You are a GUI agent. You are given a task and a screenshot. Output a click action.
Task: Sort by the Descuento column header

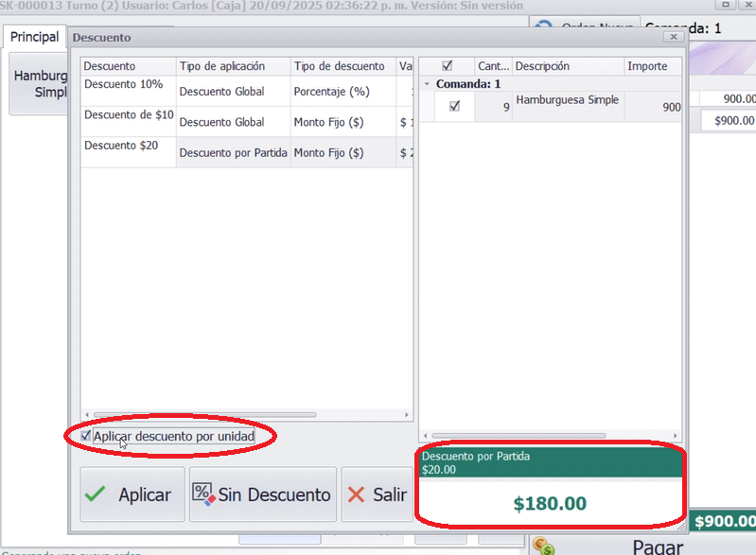128,66
